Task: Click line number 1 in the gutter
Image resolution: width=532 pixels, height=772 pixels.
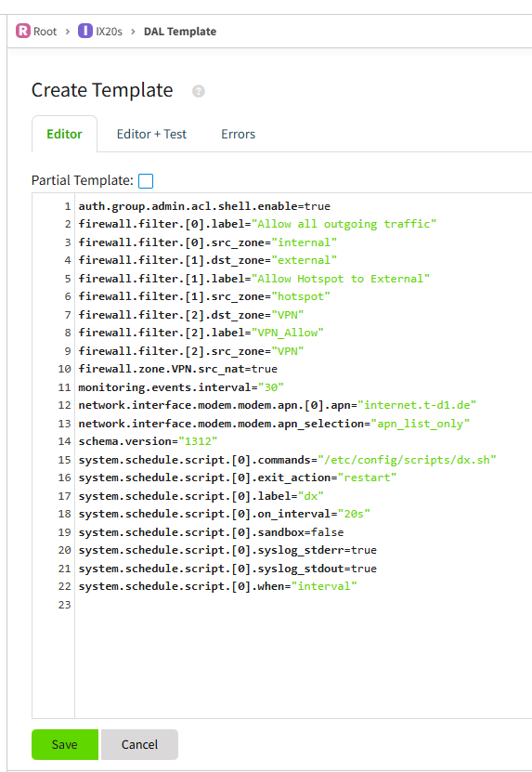Action: tap(68, 206)
